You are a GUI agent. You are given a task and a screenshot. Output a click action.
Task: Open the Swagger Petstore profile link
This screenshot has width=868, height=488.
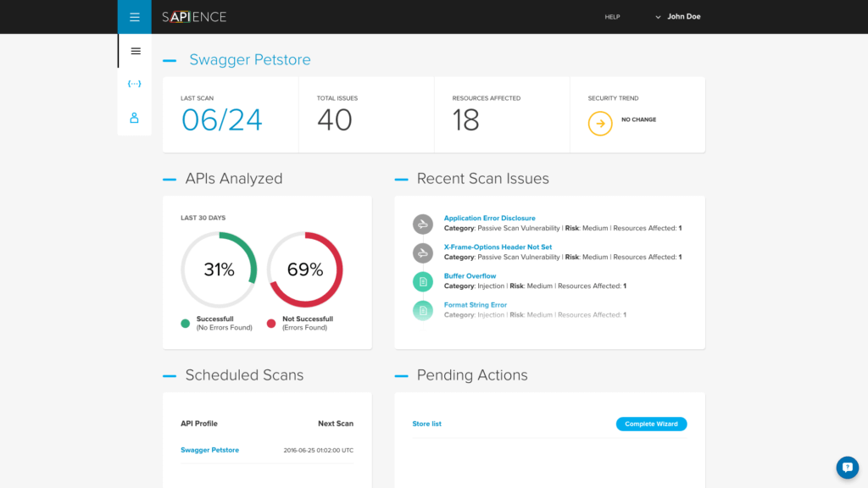tap(209, 450)
